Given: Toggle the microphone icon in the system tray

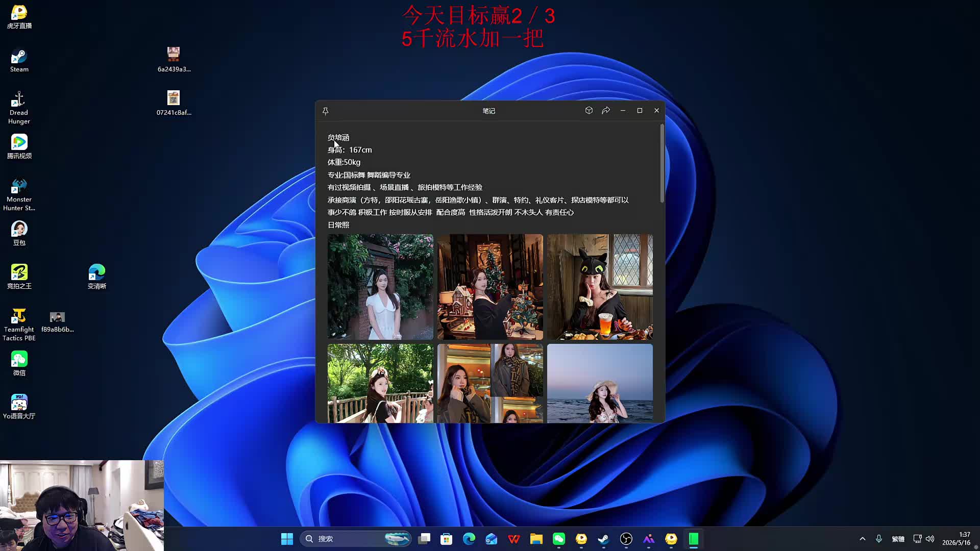Looking at the screenshot, I should coord(879,539).
